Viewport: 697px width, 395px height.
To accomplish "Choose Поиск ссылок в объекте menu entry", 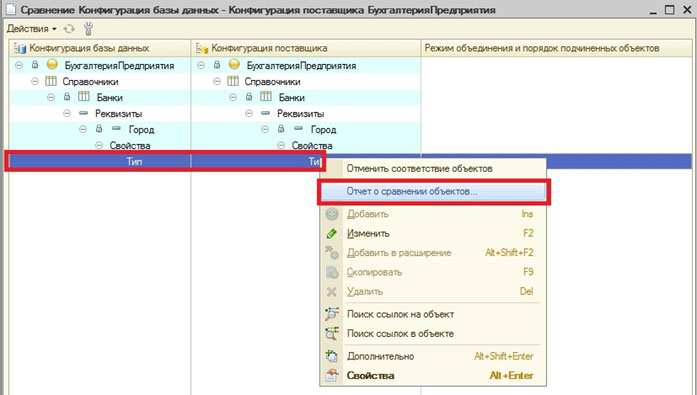I will [x=433, y=334].
